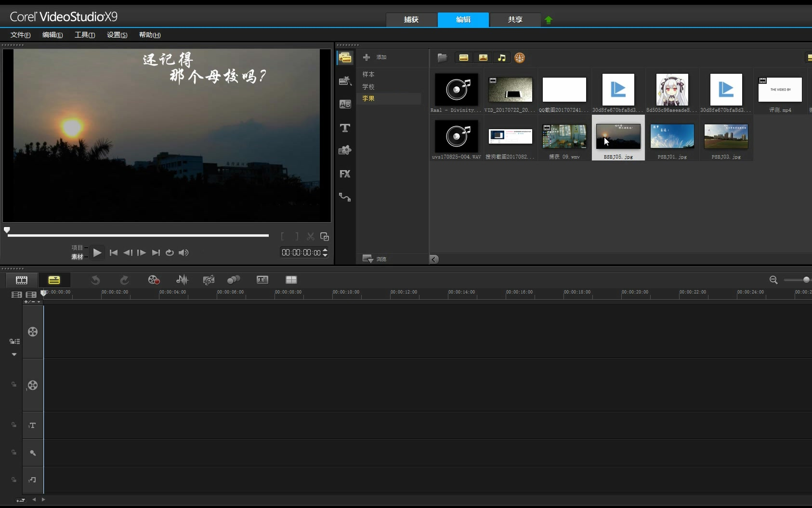
Task: Open the Sound Mixer
Action: click(x=182, y=280)
